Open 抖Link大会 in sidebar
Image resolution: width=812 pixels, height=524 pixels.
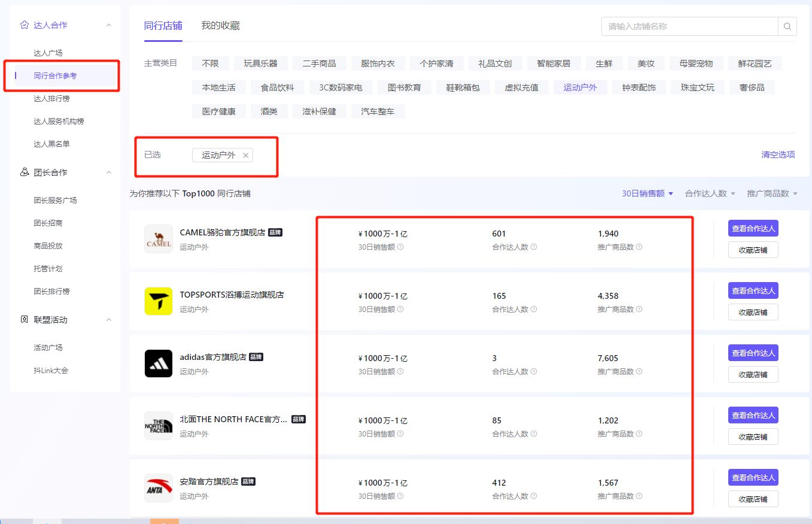click(51, 370)
